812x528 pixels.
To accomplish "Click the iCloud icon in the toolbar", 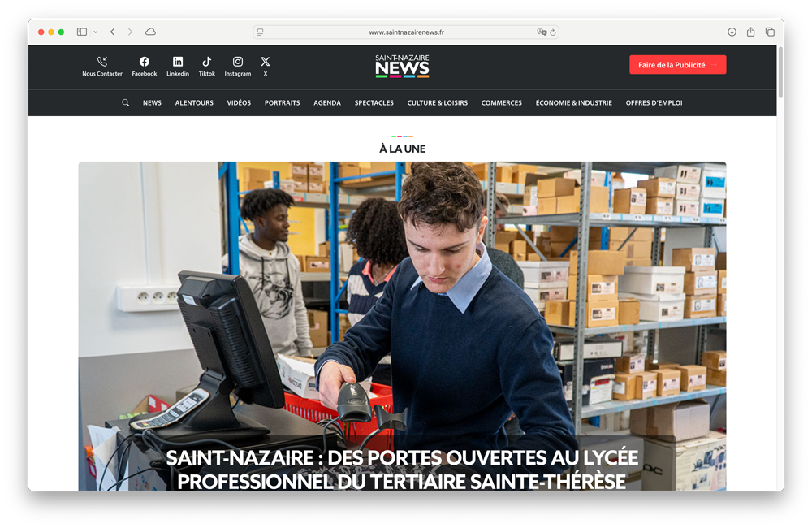I will click(150, 31).
